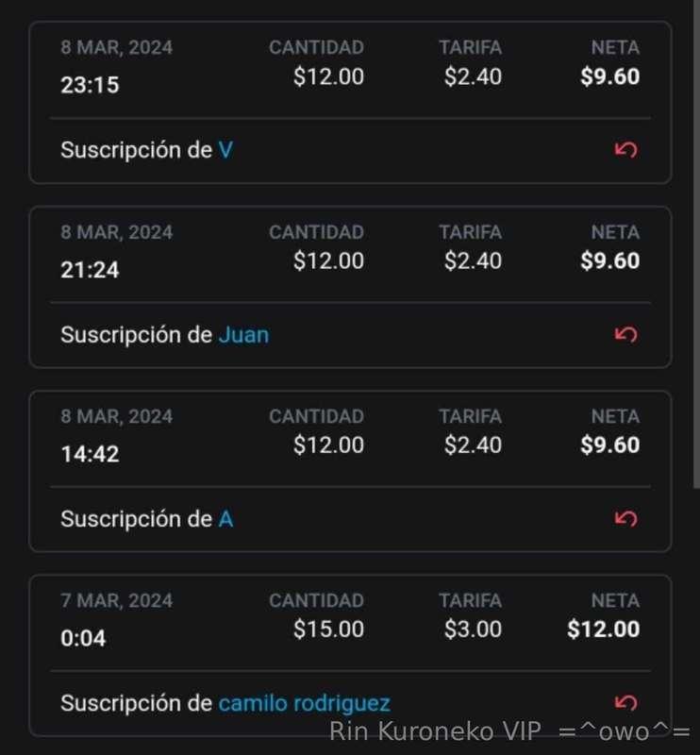Open subscriber Juan's profile link
Viewport: 700px width, 755px height.
click(243, 335)
